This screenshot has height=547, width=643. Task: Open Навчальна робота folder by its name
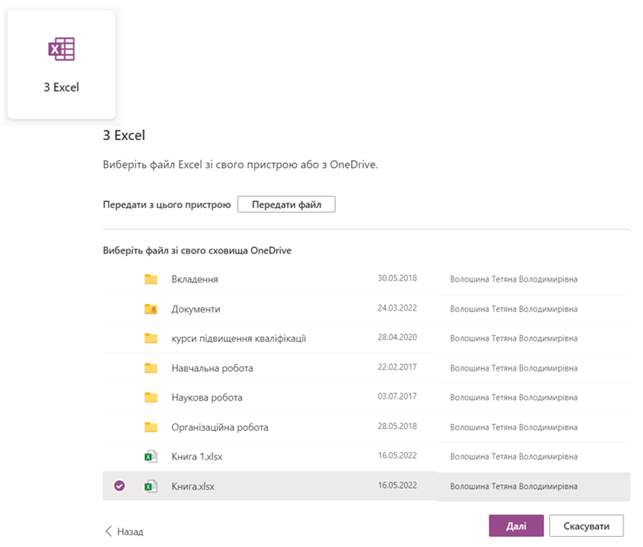pyautogui.click(x=212, y=368)
